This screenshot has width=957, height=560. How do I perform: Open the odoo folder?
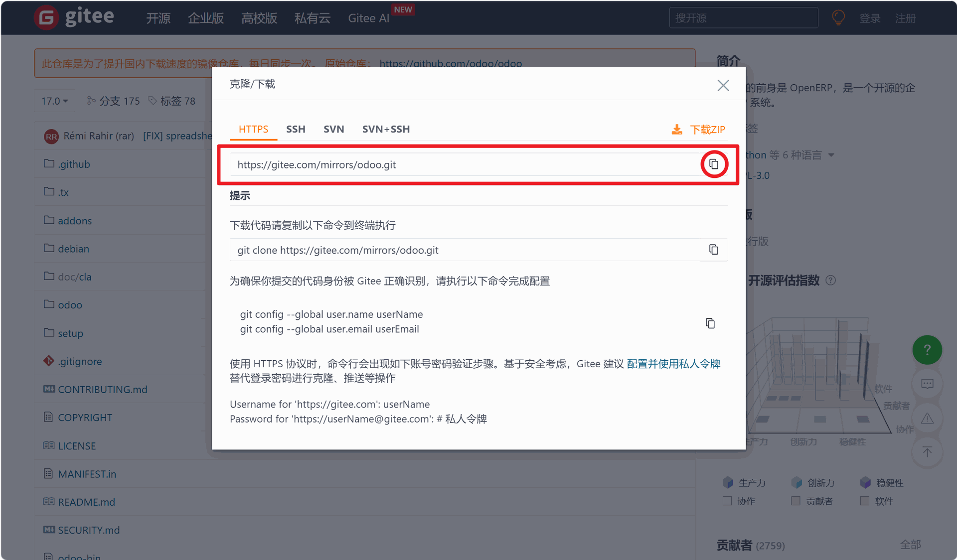[70, 305]
